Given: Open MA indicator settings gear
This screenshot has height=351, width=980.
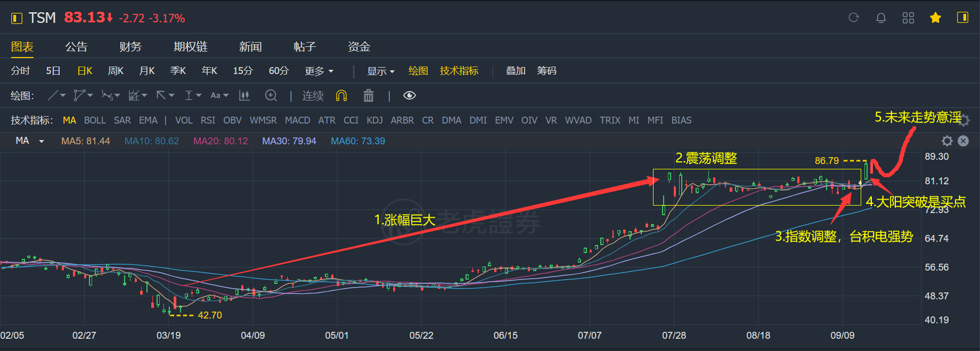Looking at the screenshot, I should [947, 141].
